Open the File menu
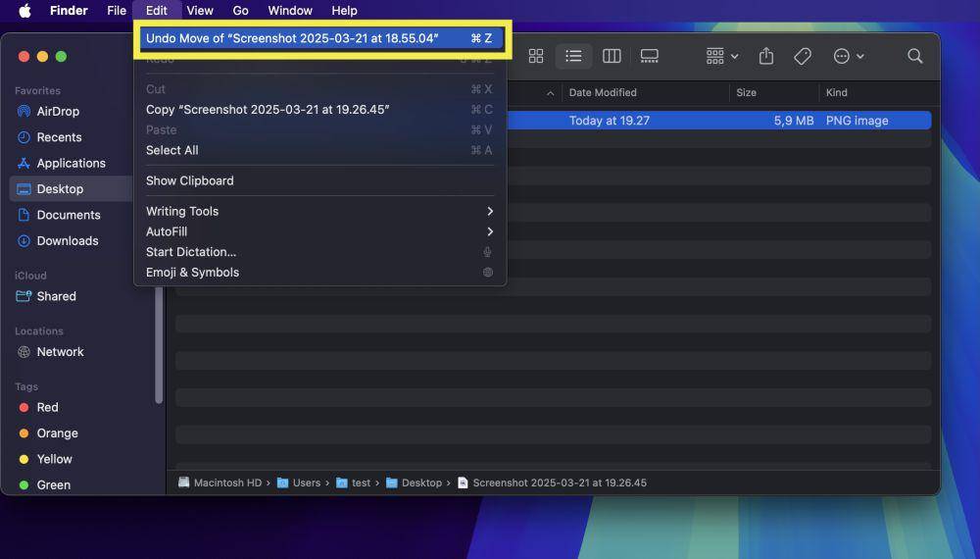 coord(117,11)
